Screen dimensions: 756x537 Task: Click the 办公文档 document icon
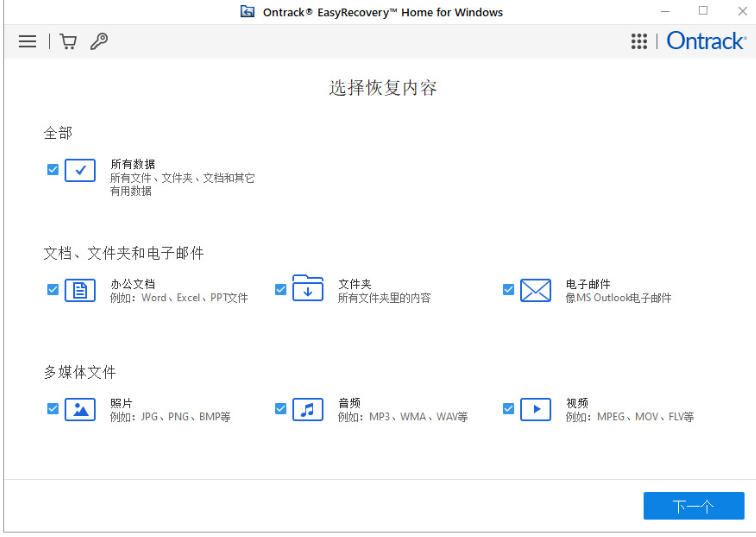click(80, 291)
